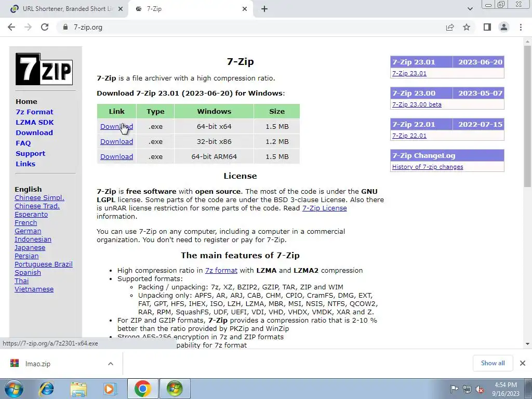532x399 pixels.
Task: Switch language to French
Action: [x=26, y=222]
